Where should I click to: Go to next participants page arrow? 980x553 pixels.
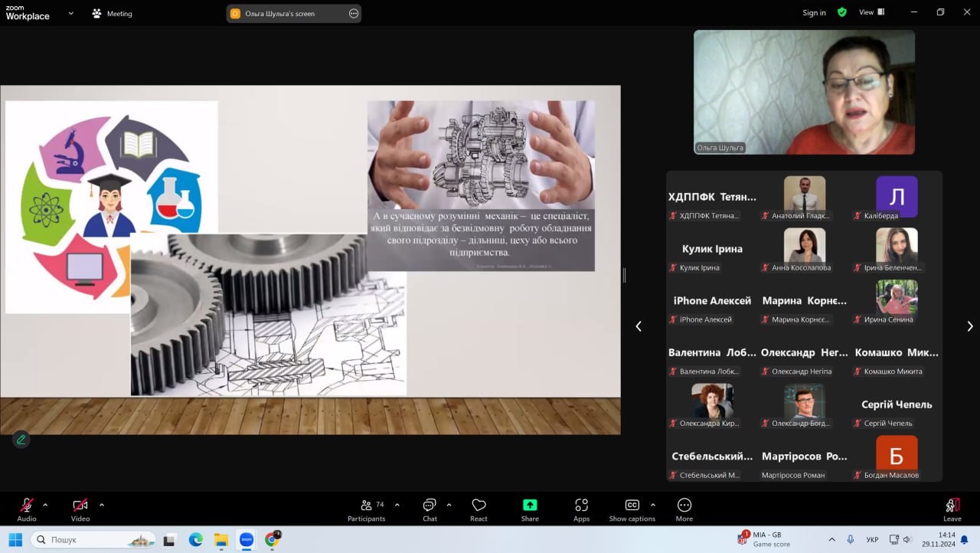(x=970, y=326)
